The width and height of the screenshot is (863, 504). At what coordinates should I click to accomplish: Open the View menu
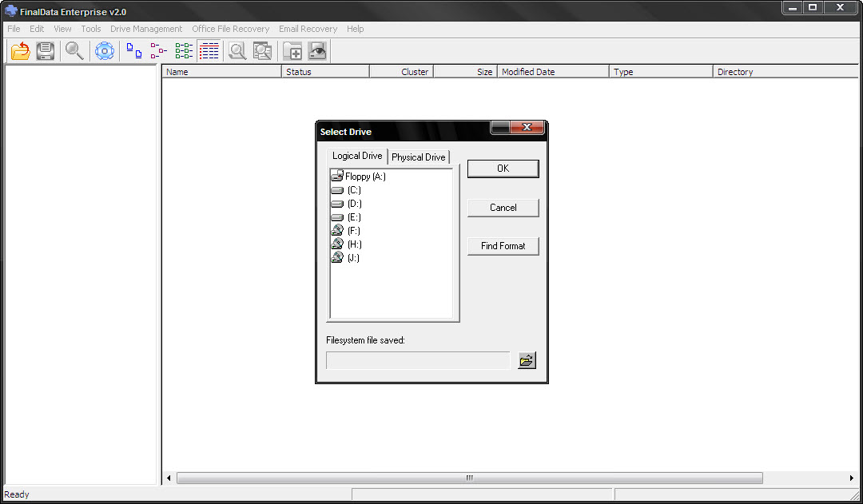coord(63,29)
